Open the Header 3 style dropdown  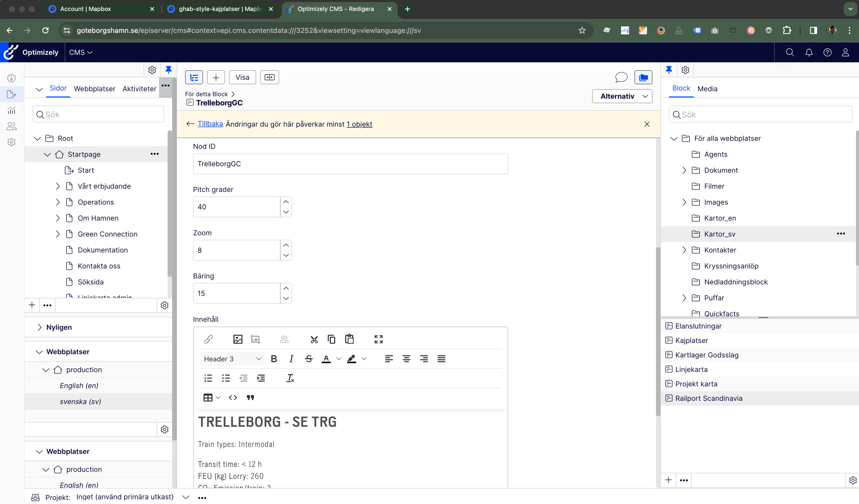pyautogui.click(x=232, y=359)
